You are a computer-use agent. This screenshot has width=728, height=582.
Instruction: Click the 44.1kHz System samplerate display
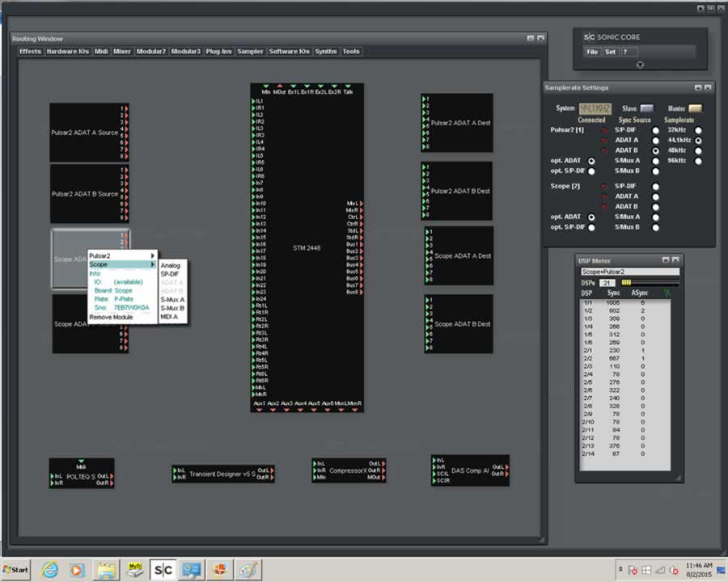click(595, 108)
